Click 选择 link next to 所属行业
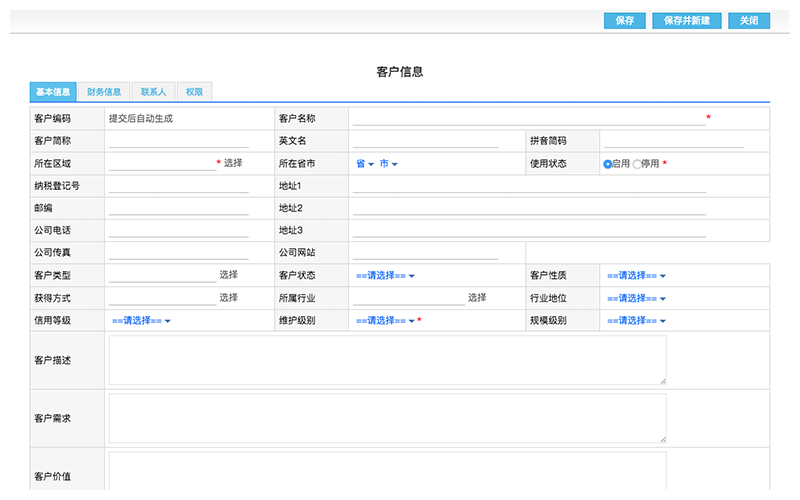This screenshot has width=800, height=500. 477,297
